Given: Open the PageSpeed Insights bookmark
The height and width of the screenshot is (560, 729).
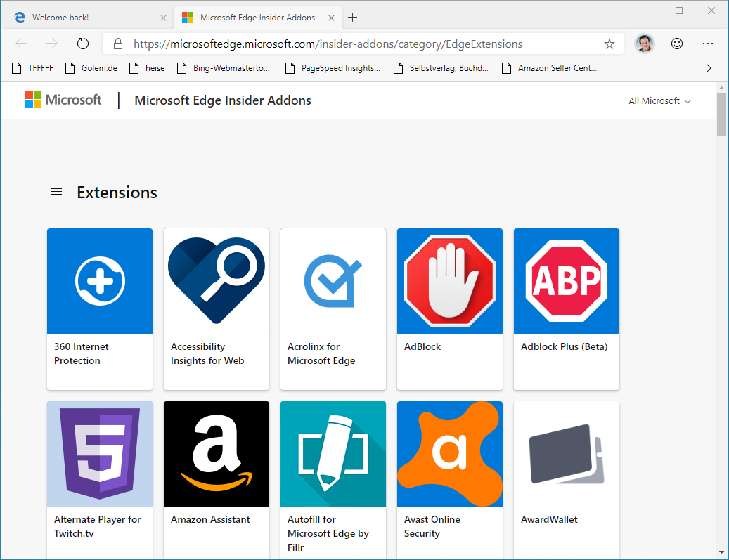Looking at the screenshot, I should point(333,68).
